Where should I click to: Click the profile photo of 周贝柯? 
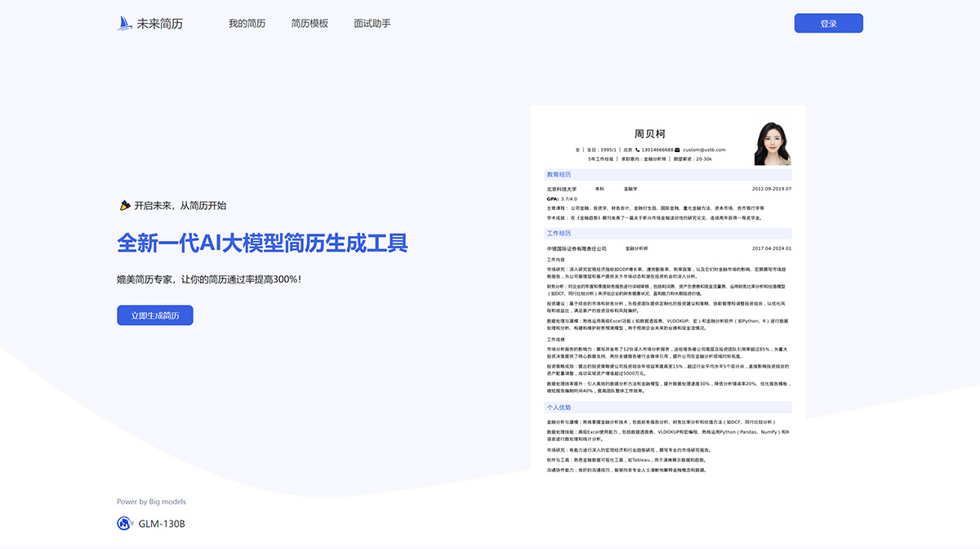coord(771,142)
